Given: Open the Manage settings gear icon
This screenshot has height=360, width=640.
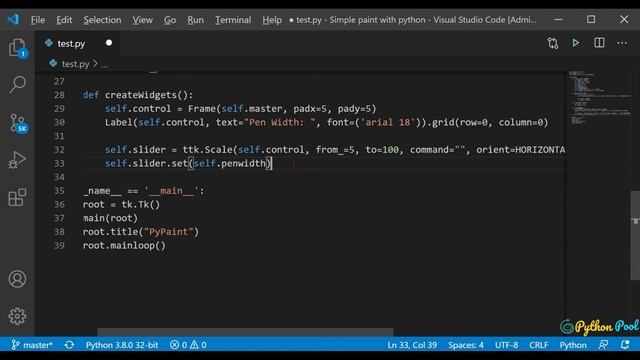Looking at the screenshot, I should [17, 316].
